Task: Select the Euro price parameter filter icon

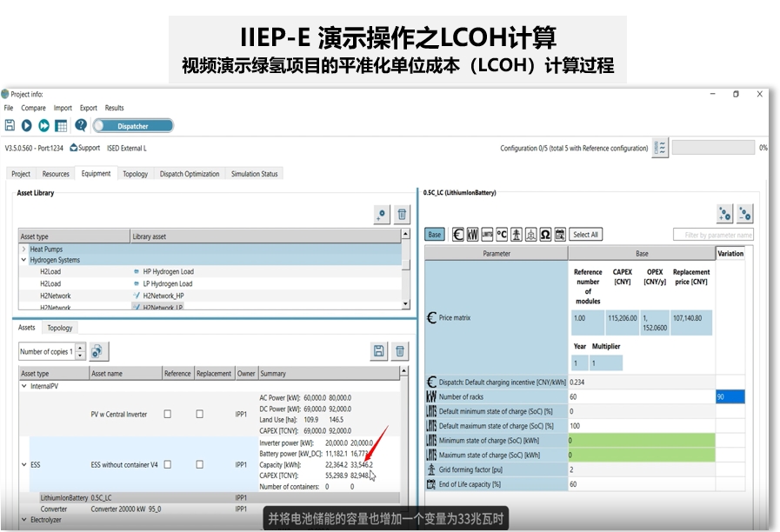Action: tap(458, 235)
